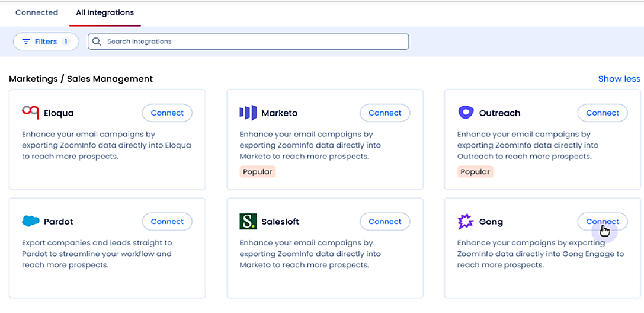This screenshot has width=644, height=313.
Task: Click the Salesloft card title
Action: [280, 222]
